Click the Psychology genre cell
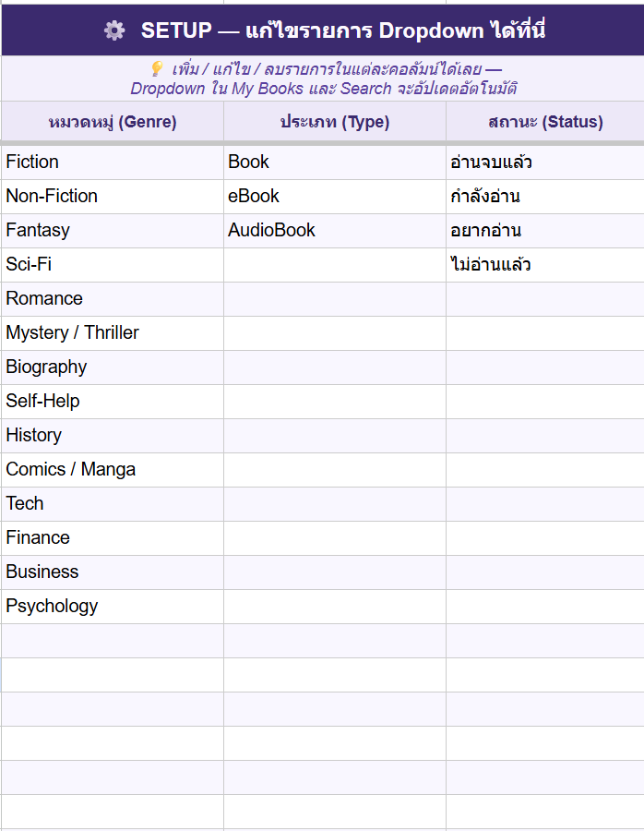 click(x=113, y=607)
